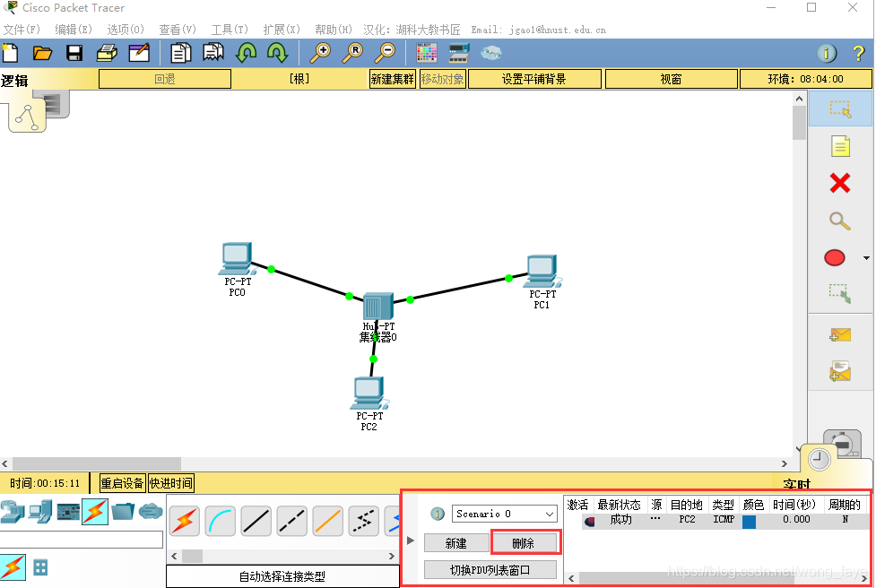Click the 切换PDU列表窗口 button
This screenshot has height=588, width=876.
[490, 570]
